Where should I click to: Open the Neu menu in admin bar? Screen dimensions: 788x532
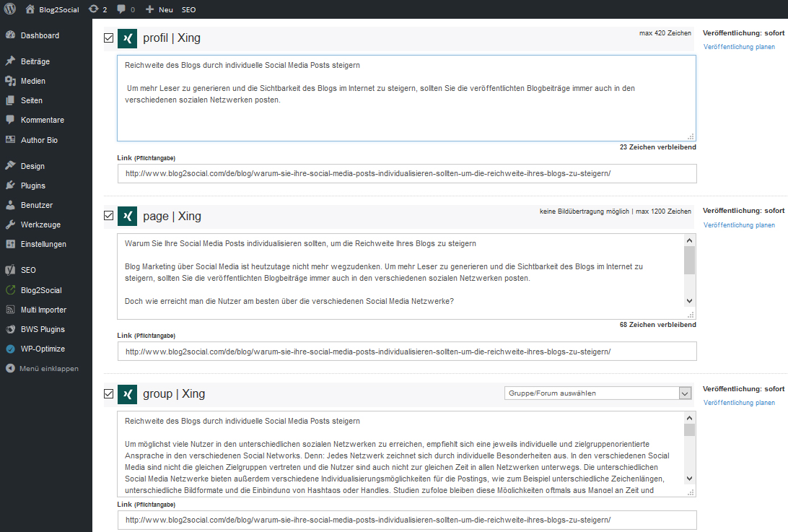159,9
